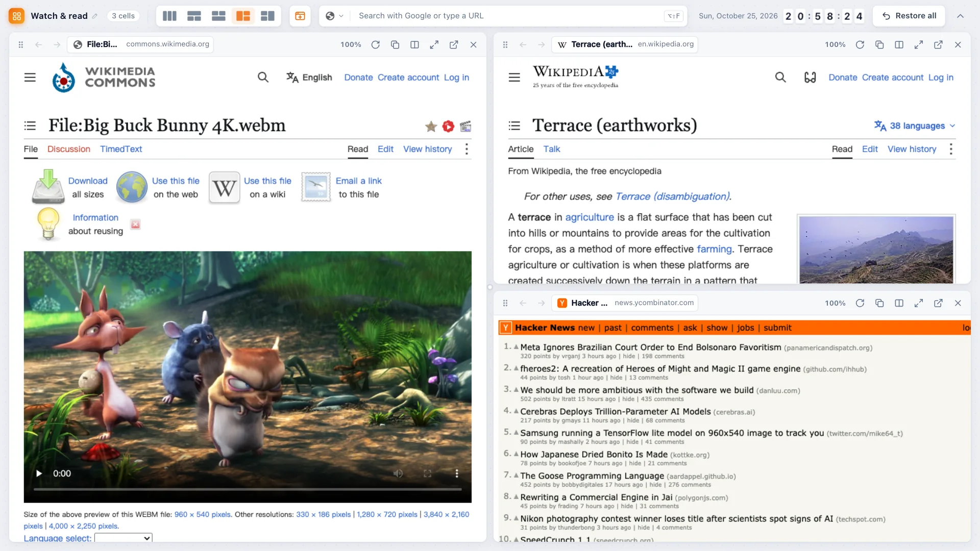The height and width of the screenshot is (551, 980).
Task: Open the Discussion tab on Commons
Action: (x=69, y=149)
